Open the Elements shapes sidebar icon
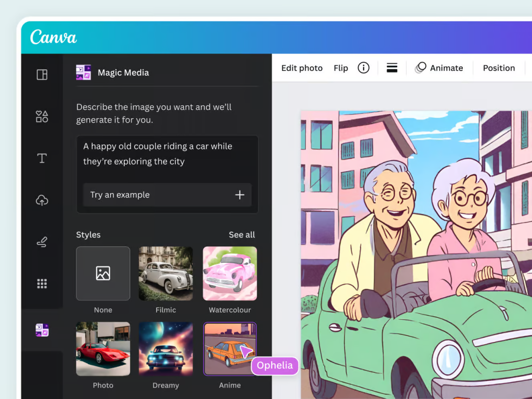532x399 pixels. tap(42, 117)
